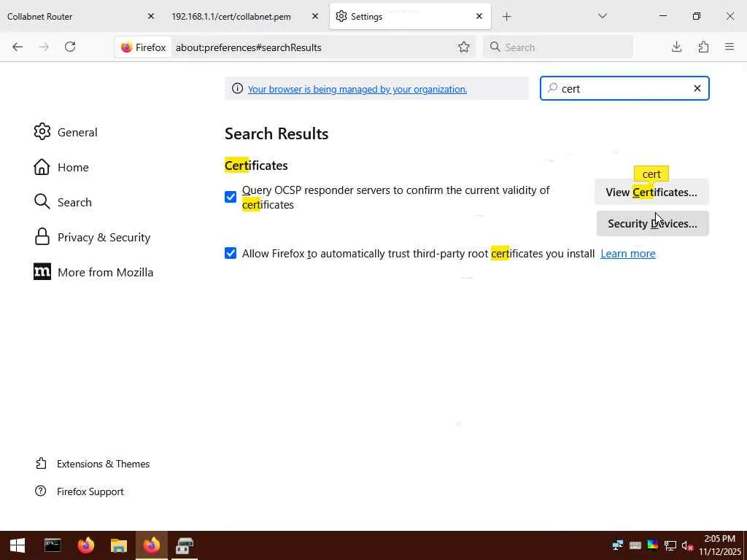This screenshot has height=560, width=747.
Task: Open a new tab
Action: coord(506,17)
